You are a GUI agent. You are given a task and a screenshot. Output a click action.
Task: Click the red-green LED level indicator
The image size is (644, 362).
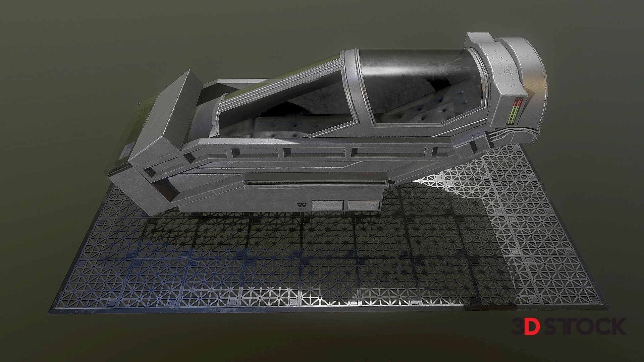click(514, 111)
